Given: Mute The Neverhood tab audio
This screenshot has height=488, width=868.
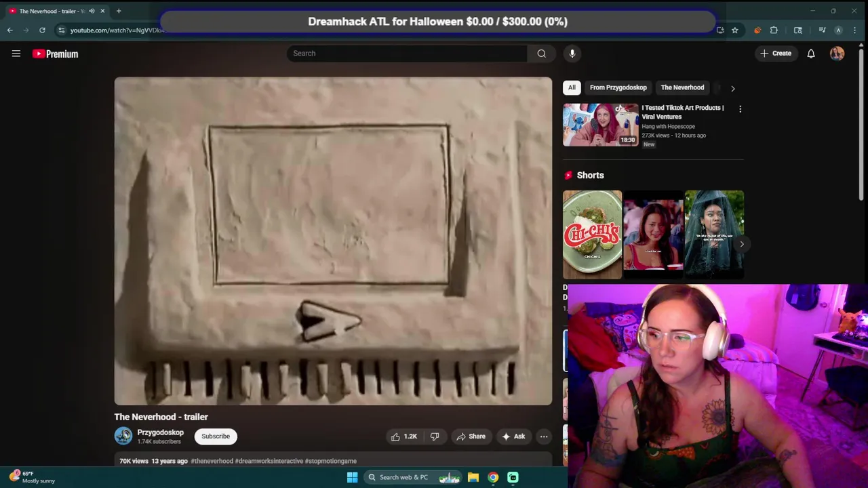Looking at the screenshot, I should (x=92, y=11).
